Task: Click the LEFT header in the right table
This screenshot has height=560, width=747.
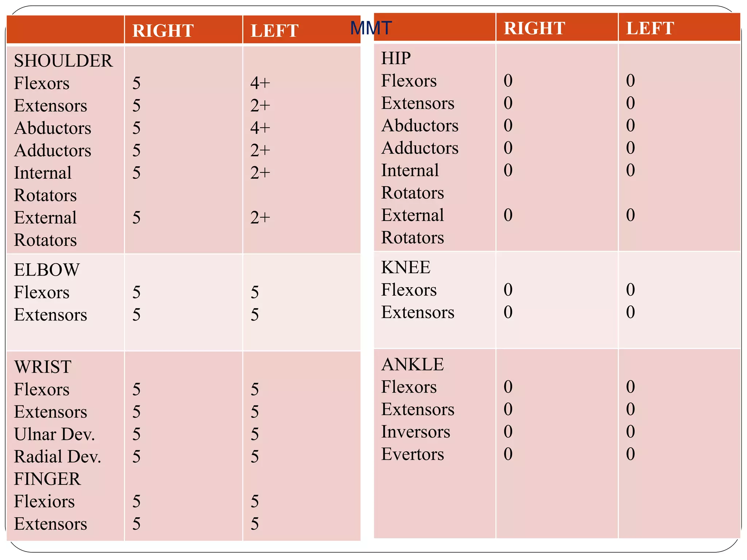Action: tap(650, 28)
